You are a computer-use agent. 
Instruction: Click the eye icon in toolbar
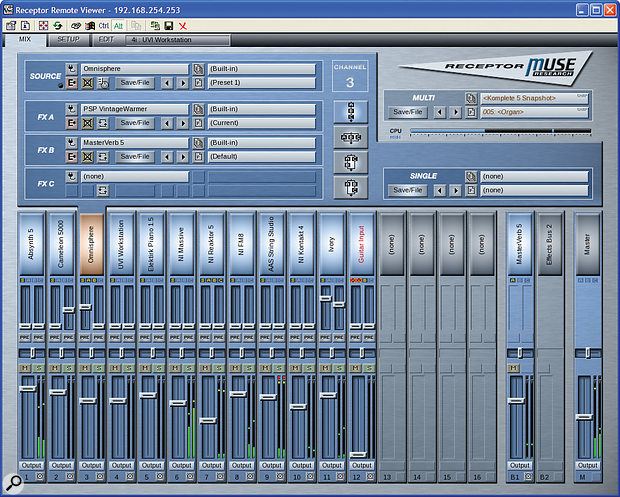tap(76, 26)
